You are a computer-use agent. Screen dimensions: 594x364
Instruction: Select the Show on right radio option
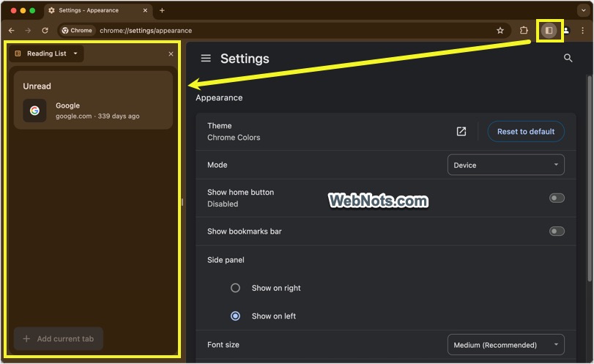coord(235,288)
